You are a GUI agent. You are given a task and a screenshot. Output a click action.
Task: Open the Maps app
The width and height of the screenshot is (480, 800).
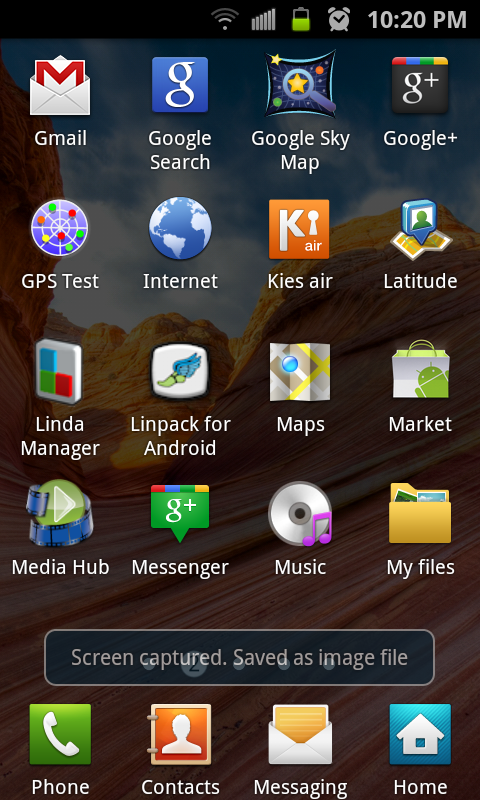click(300, 371)
